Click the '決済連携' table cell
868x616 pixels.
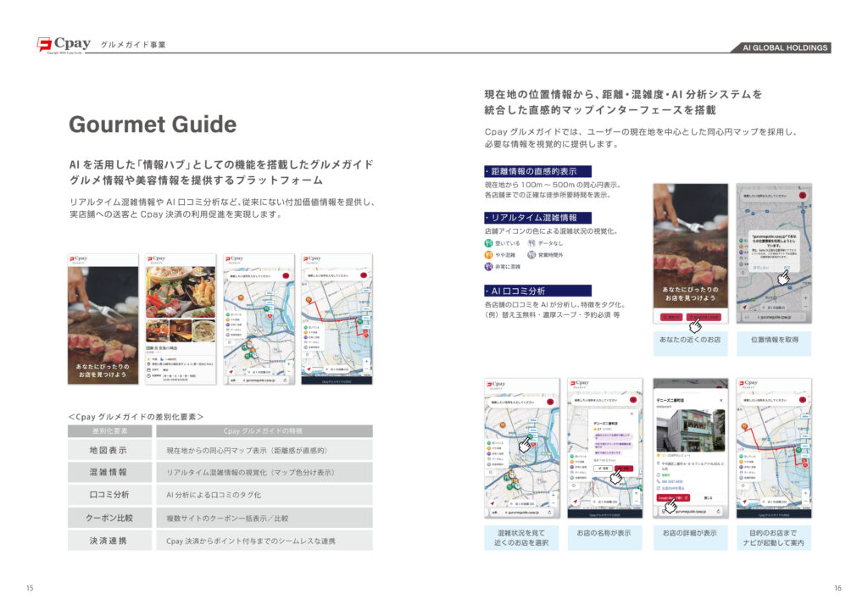[109, 541]
